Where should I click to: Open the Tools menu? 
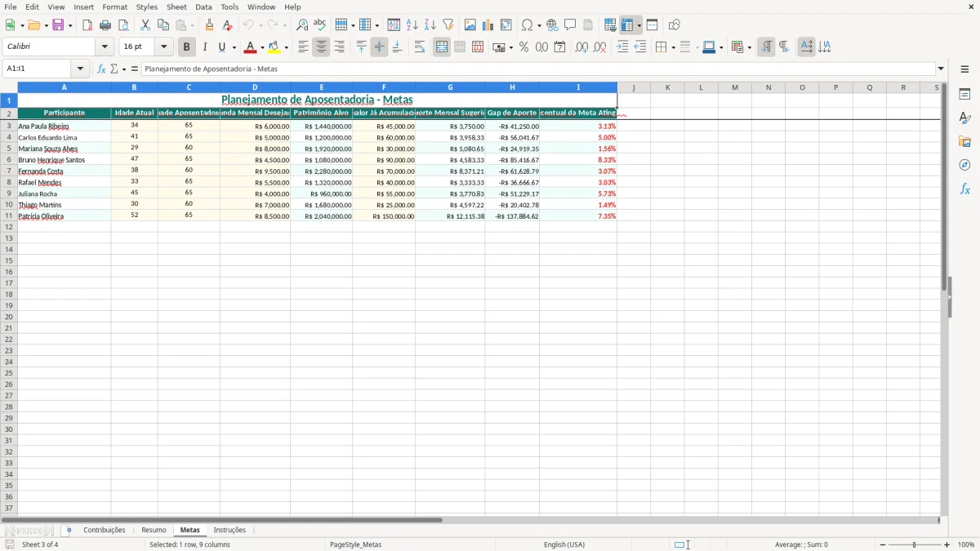[229, 7]
